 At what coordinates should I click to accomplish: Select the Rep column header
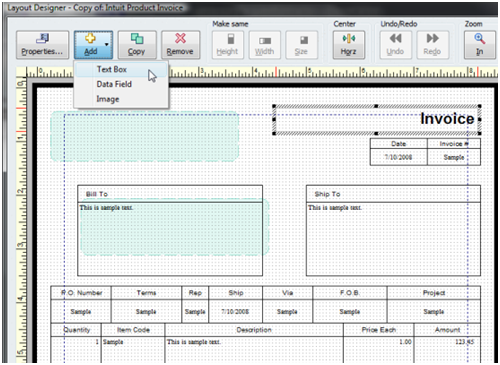pos(195,293)
